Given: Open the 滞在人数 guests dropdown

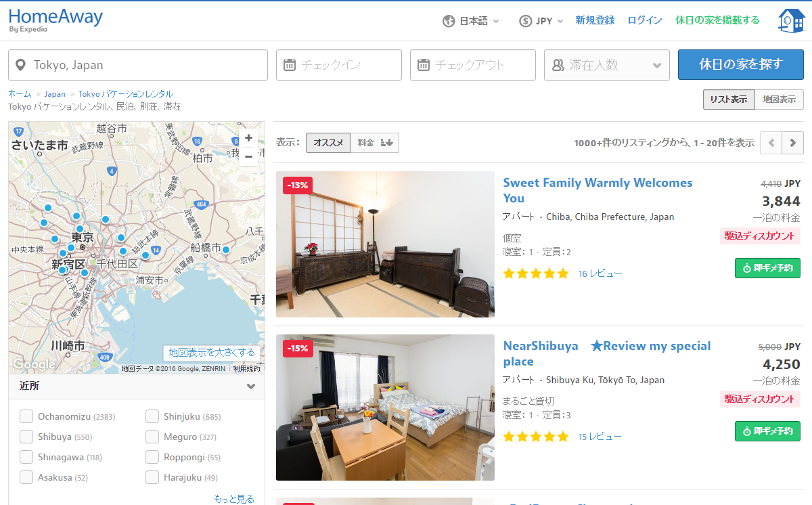Looking at the screenshot, I should tap(607, 65).
